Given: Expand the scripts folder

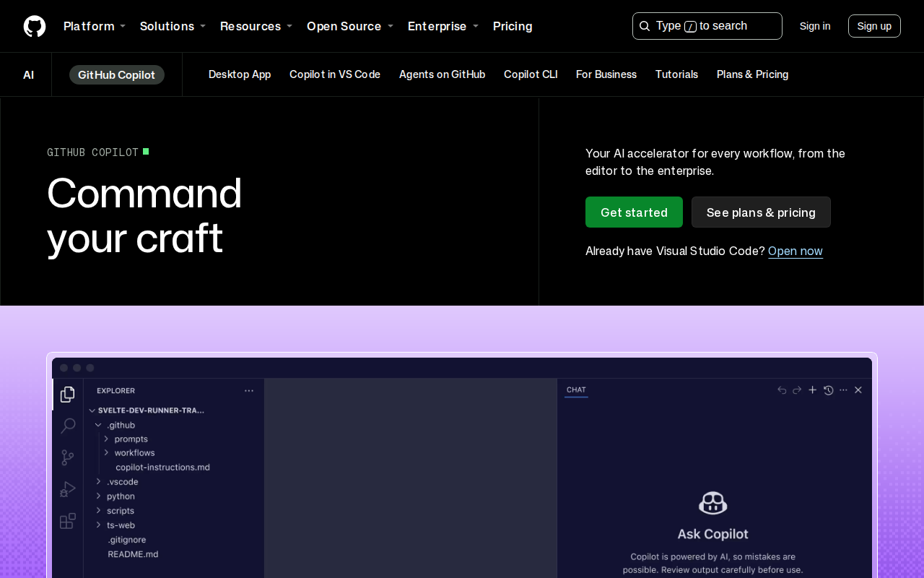Looking at the screenshot, I should tap(115, 511).
